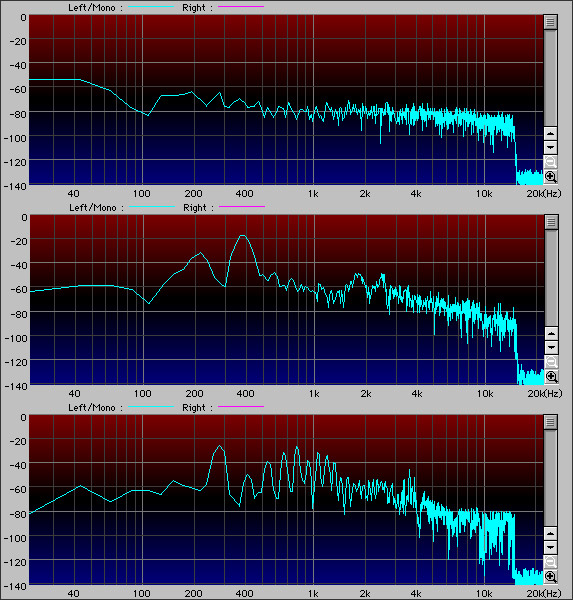Click magenta Right color line above middle graph
Viewport: 573px width, 600px height.
(242, 207)
